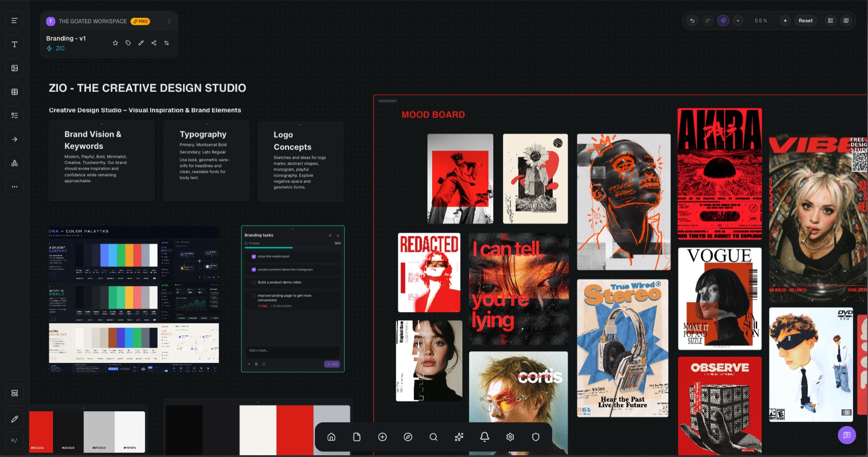Select the Image tool in left sidebar

coord(14,68)
